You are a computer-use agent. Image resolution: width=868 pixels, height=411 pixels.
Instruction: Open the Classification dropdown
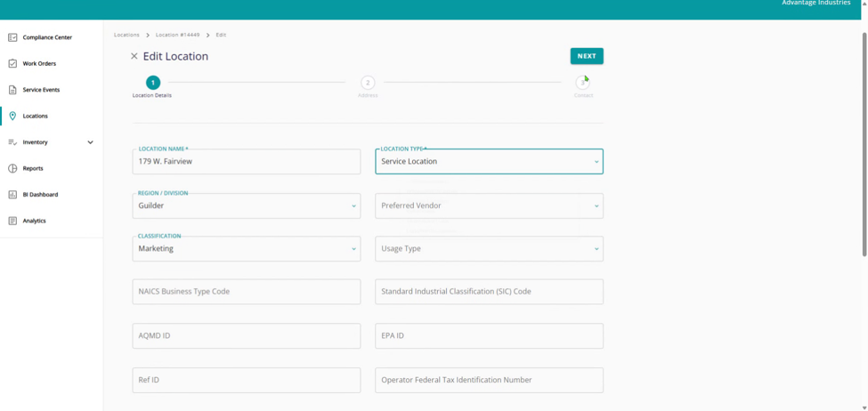(x=247, y=249)
